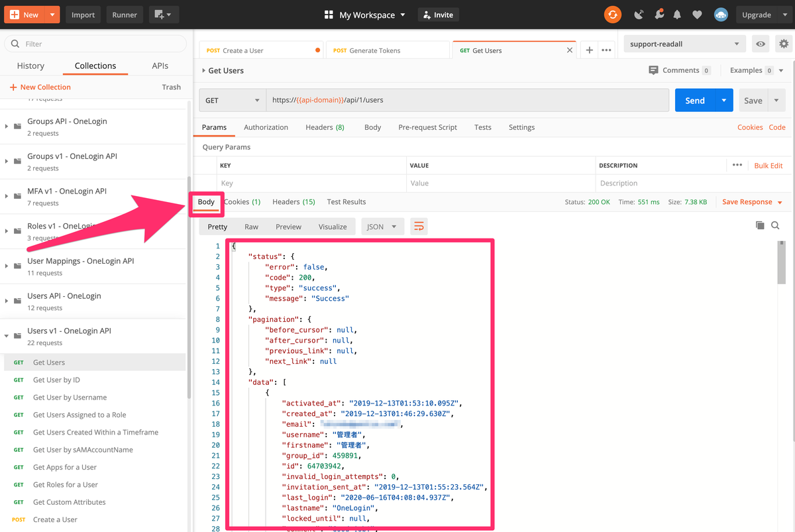This screenshot has height=532, width=795.
Task: Switch to the History tab
Action: (x=30, y=66)
